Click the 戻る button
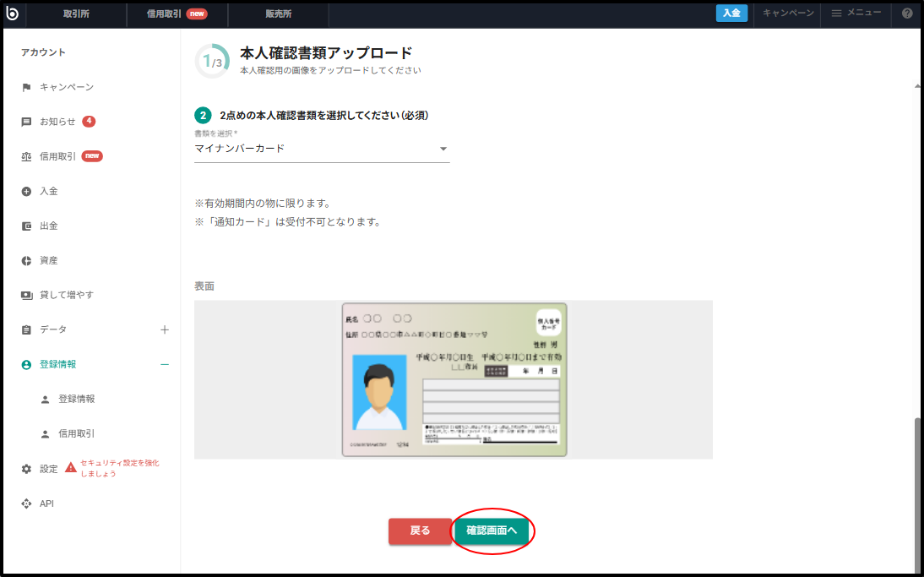This screenshot has height=577, width=924. click(420, 531)
